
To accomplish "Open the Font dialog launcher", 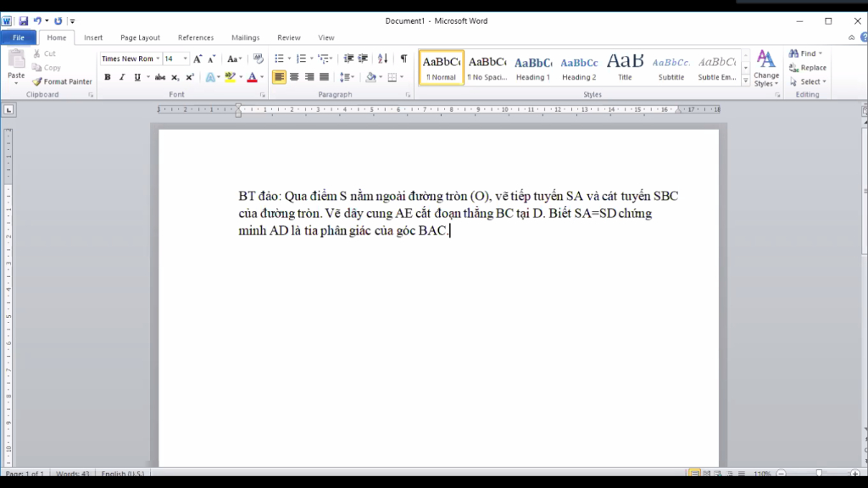I will tap(263, 95).
